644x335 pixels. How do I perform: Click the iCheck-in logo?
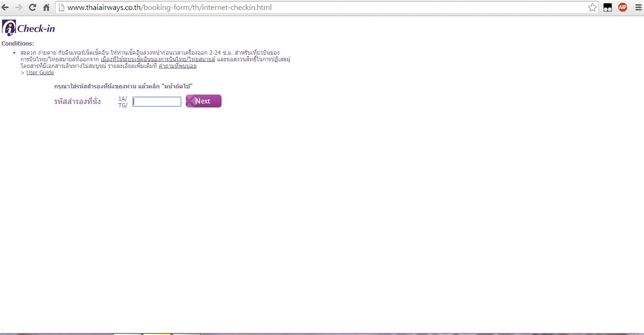[x=29, y=28]
